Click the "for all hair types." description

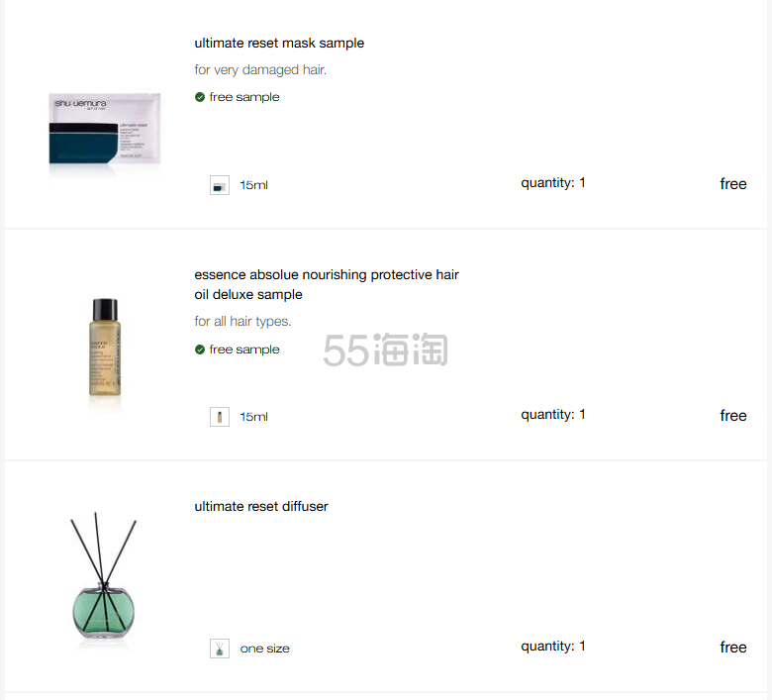click(242, 322)
